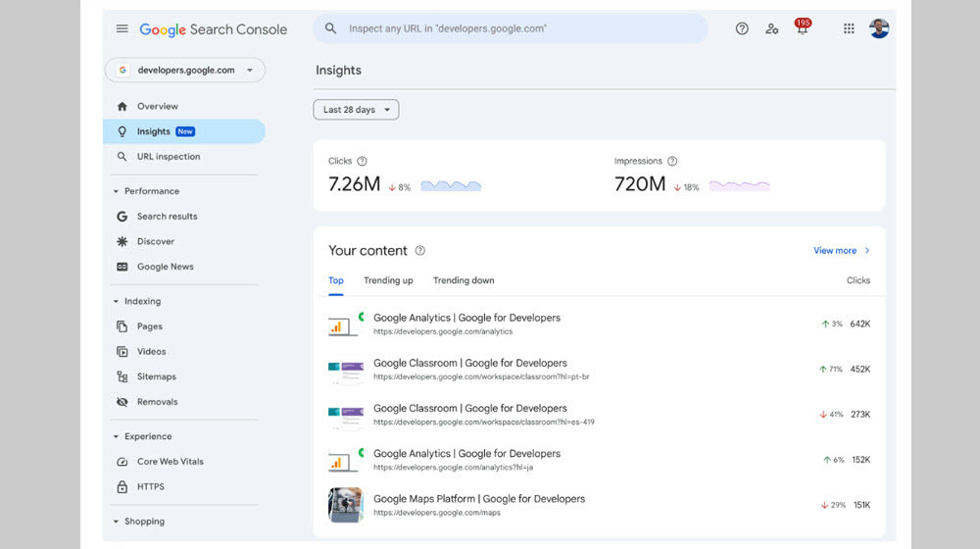
Task: Switch to the Trending down tab
Action: 464,280
